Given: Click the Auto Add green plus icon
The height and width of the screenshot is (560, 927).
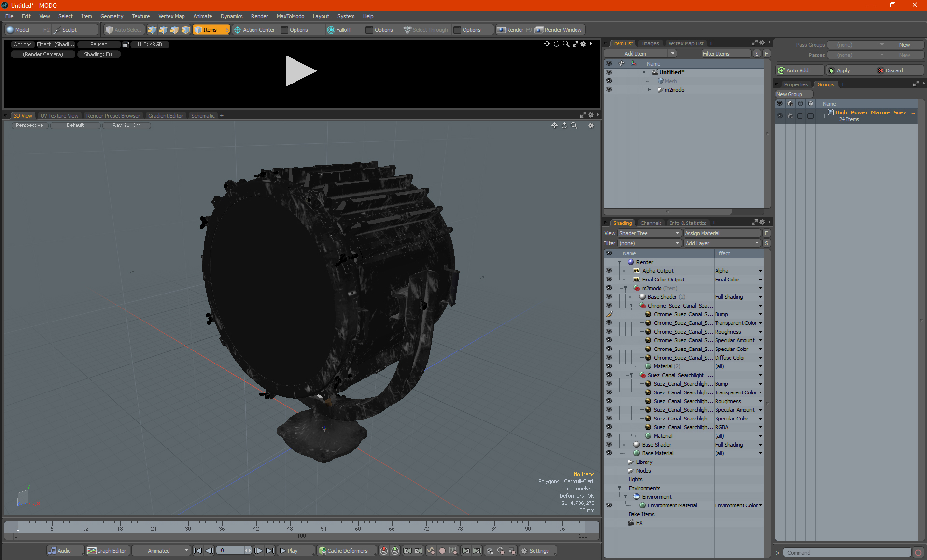Looking at the screenshot, I should (x=781, y=70).
